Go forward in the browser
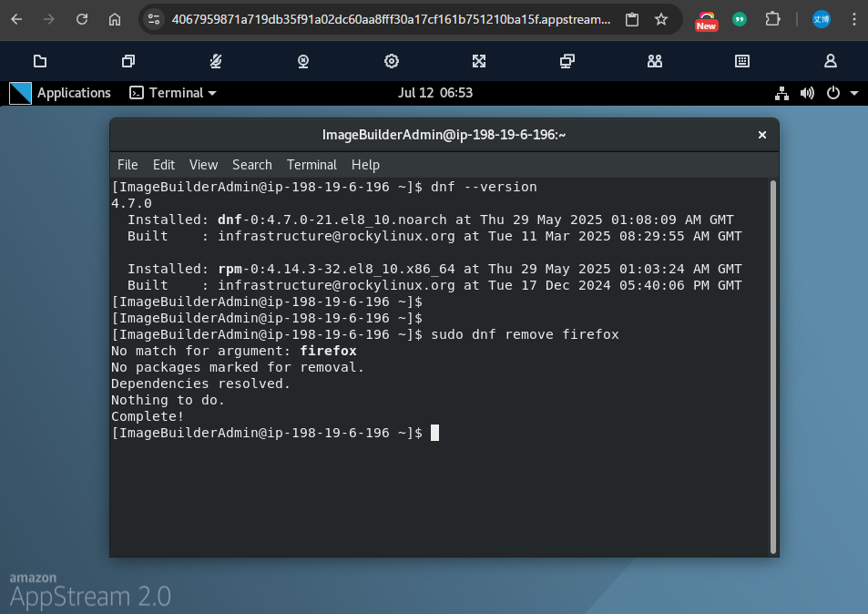This screenshot has height=614, width=868. (x=48, y=20)
